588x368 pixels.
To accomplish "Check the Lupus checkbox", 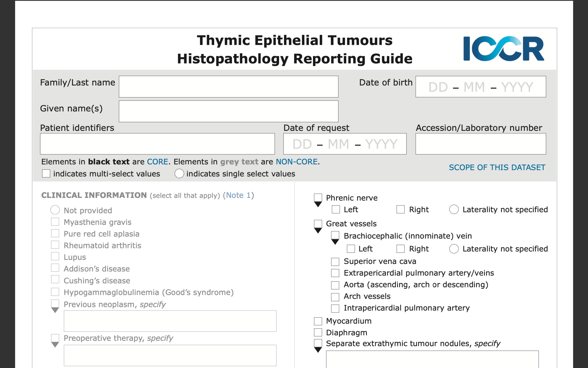I will (55, 256).
